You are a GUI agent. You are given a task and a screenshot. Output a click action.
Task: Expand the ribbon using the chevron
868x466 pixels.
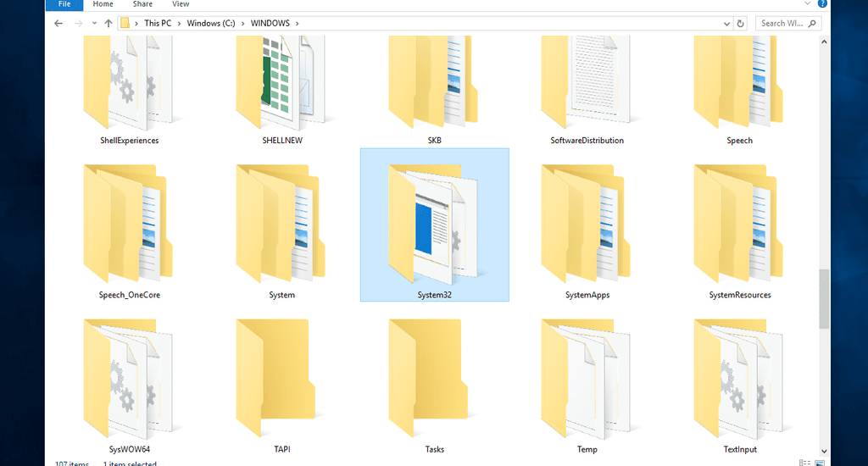810,4
